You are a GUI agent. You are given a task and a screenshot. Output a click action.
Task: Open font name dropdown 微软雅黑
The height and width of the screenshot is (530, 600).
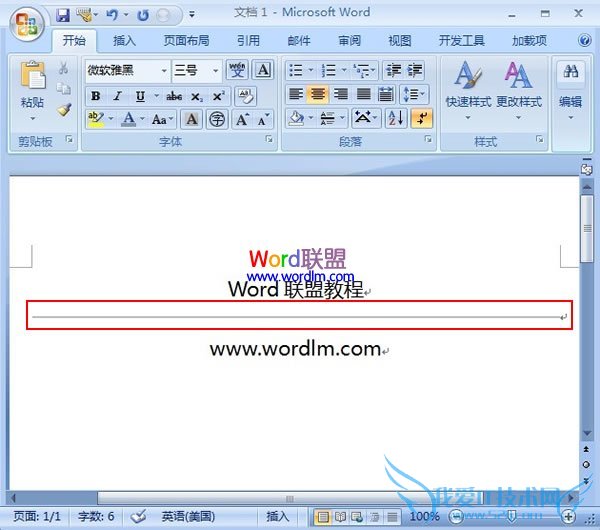tap(164, 71)
